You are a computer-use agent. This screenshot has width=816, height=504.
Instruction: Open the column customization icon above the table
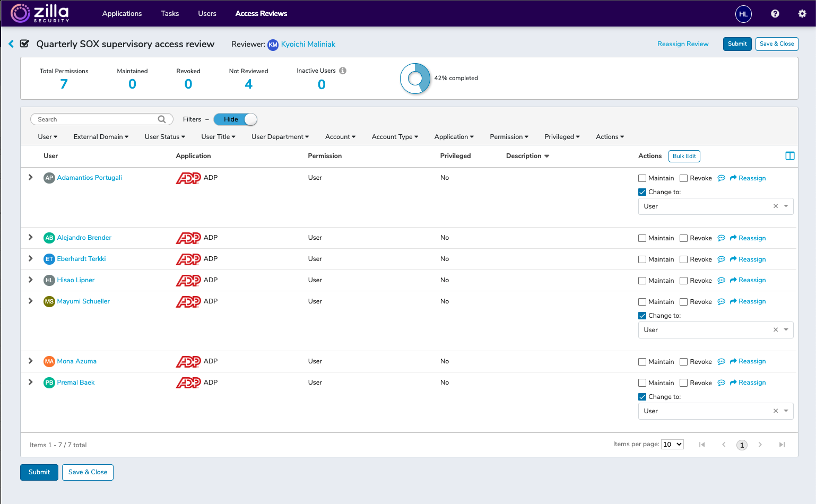(790, 155)
